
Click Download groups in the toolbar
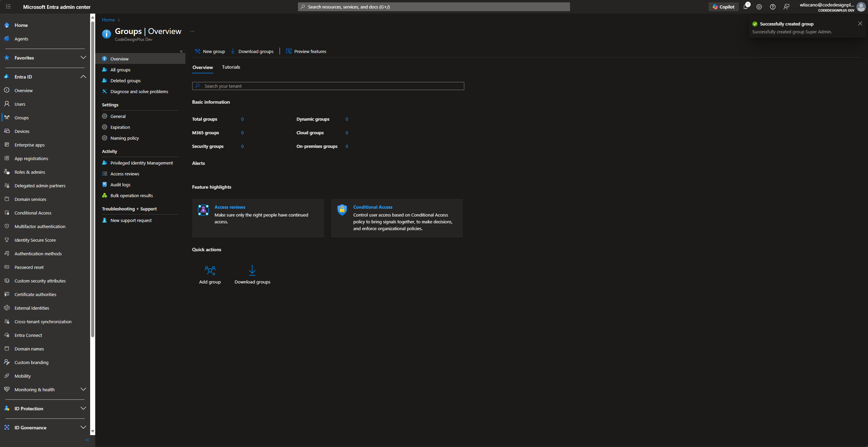tap(252, 51)
